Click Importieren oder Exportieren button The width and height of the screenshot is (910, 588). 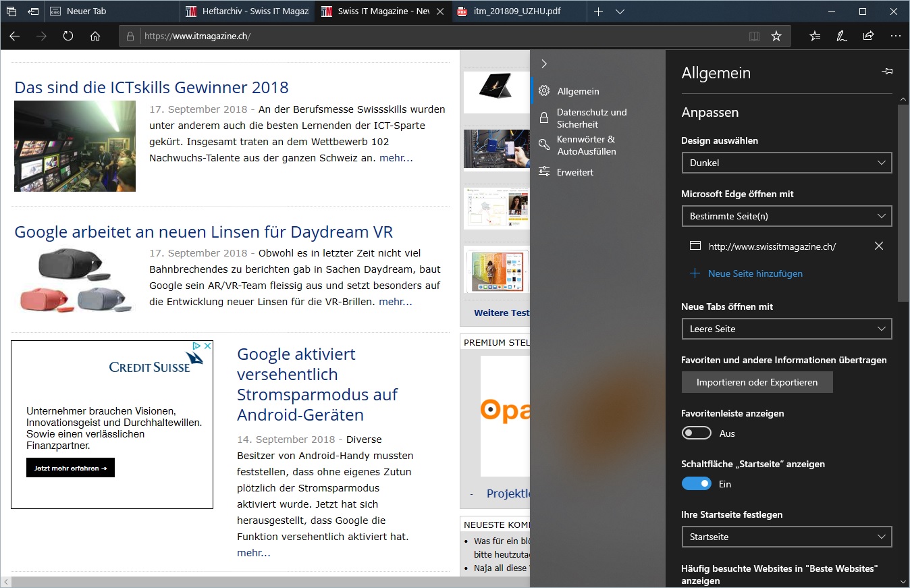[757, 382]
